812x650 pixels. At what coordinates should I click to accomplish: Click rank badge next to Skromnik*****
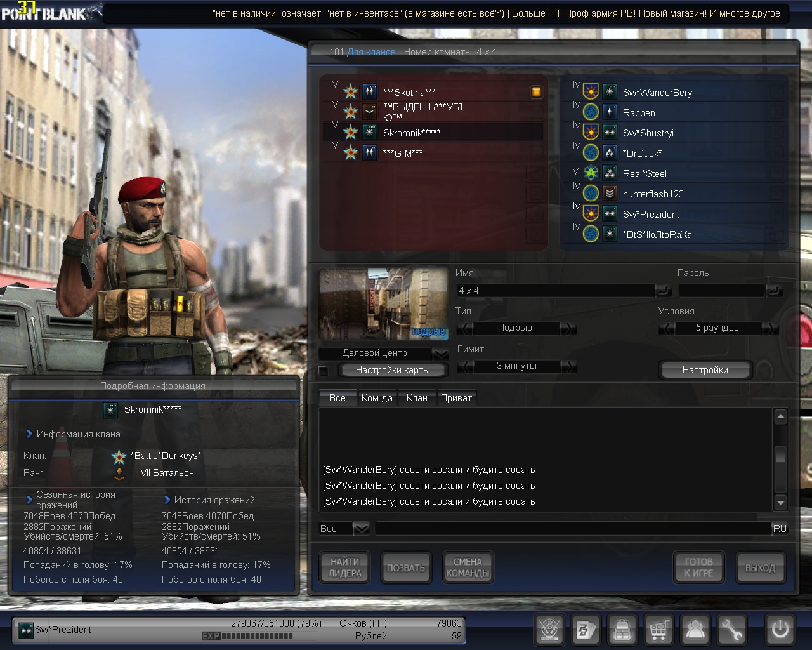(x=370, y=133)
